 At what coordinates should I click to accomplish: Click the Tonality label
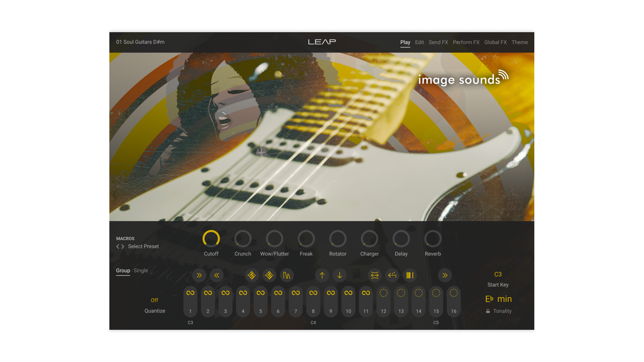point(502,311)
